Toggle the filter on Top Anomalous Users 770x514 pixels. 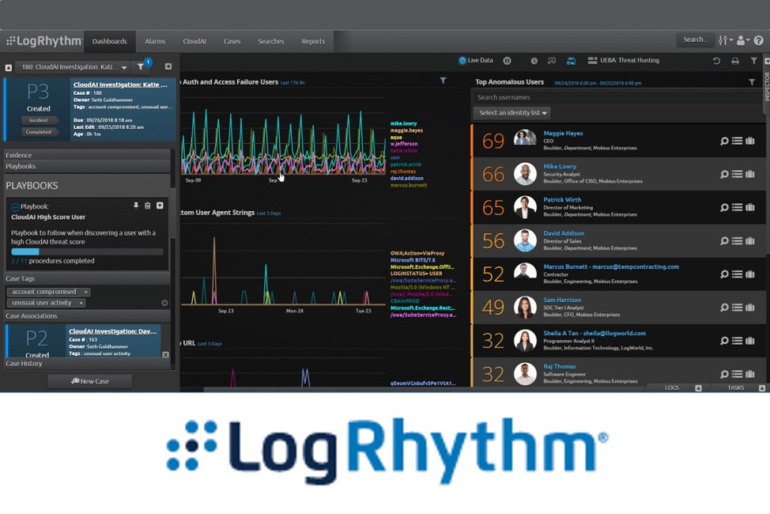tap(752, 81)
